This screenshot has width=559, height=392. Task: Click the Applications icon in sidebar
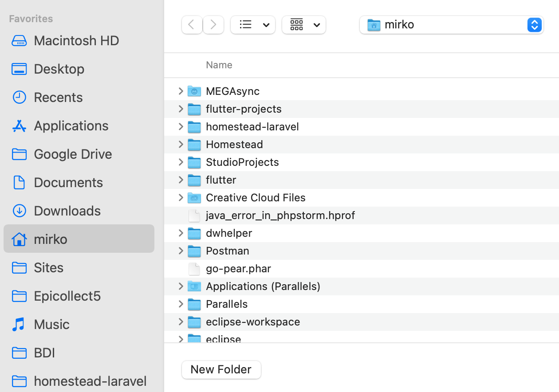[19, 126]
